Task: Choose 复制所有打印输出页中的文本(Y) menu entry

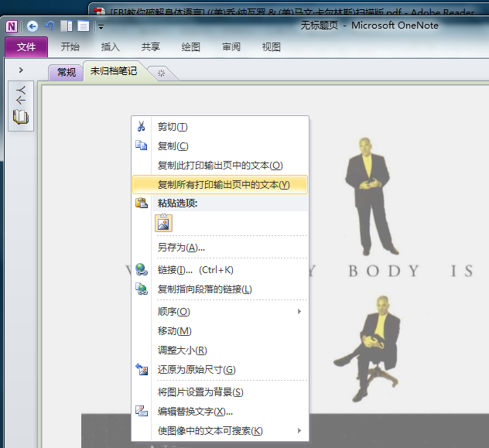Action: click(223, 185)
